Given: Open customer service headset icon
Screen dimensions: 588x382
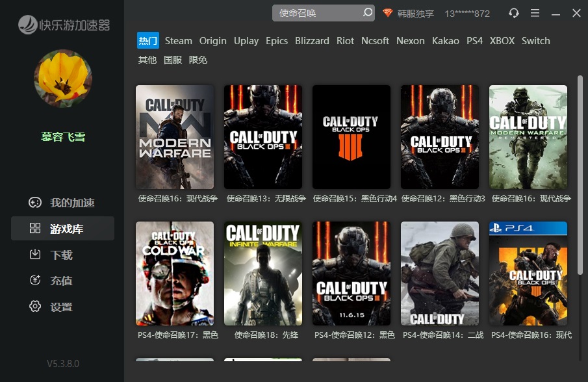Looking at the screenshot, I should point(513,13).
